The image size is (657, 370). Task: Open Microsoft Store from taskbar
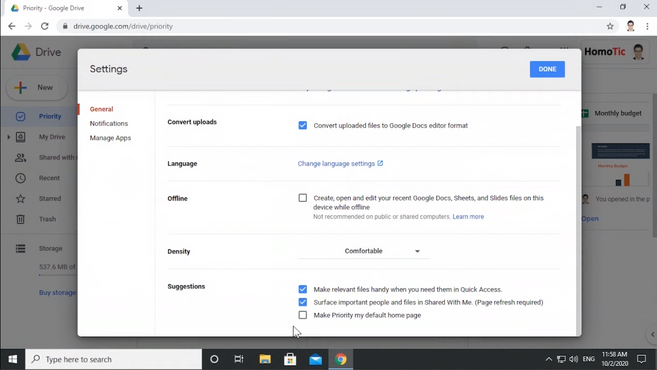click(x=290, y=359)
